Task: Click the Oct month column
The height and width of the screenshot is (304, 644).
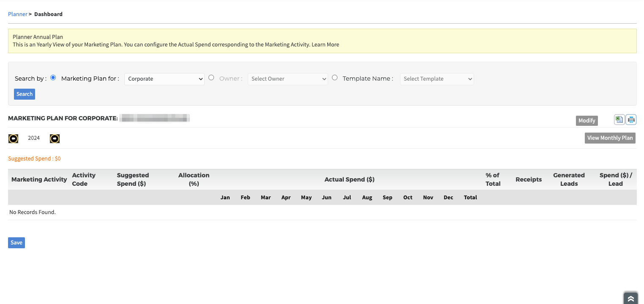Action: (x=408, y=198)
